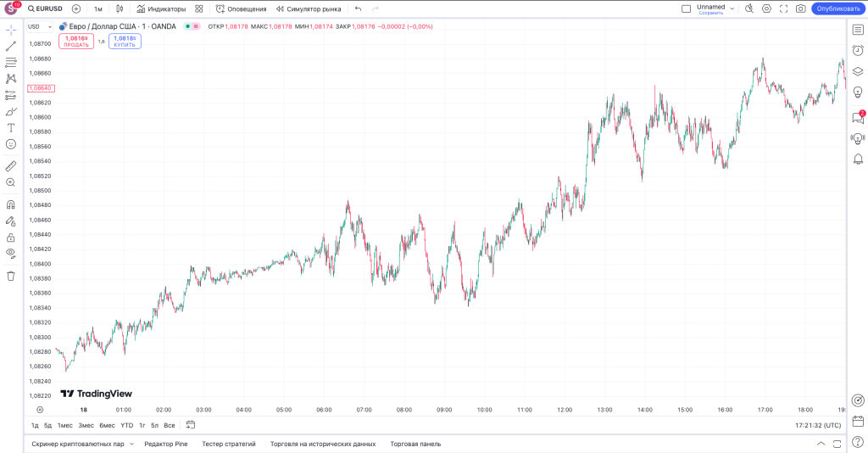The height and width of the screenshot is (453, 868).
Task: Open the Торговая панель tab
Action: (415, 445)
